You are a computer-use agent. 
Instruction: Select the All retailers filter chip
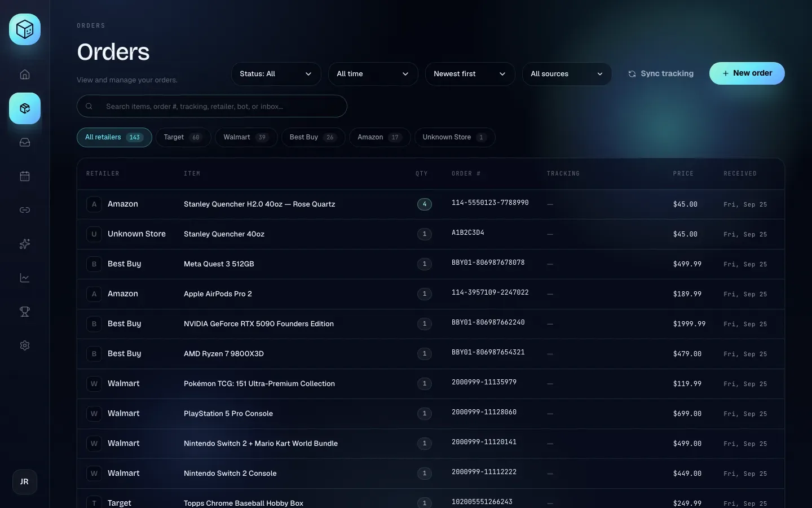pos(114,137)
